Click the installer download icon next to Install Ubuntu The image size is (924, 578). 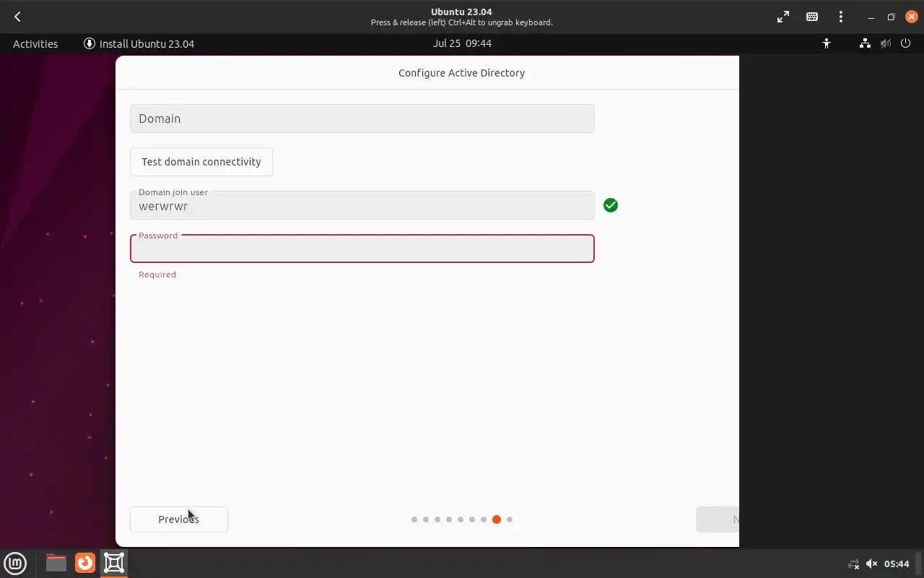pos(90,43)
